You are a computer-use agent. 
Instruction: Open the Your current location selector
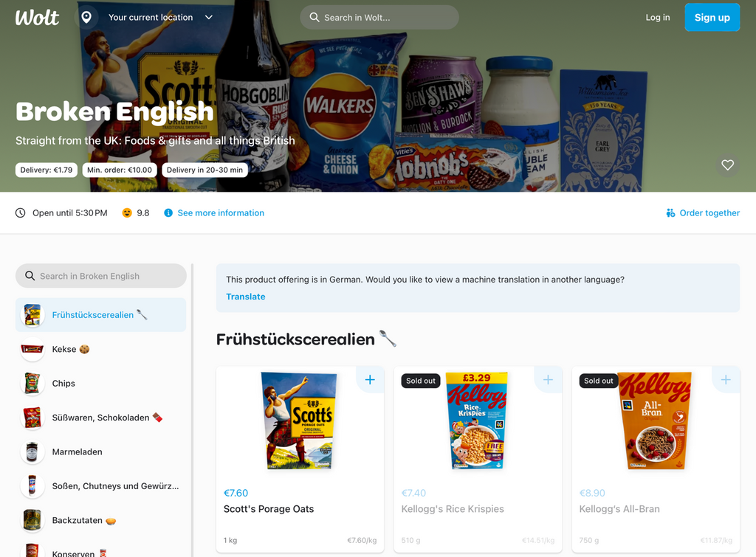click(151, 18)
